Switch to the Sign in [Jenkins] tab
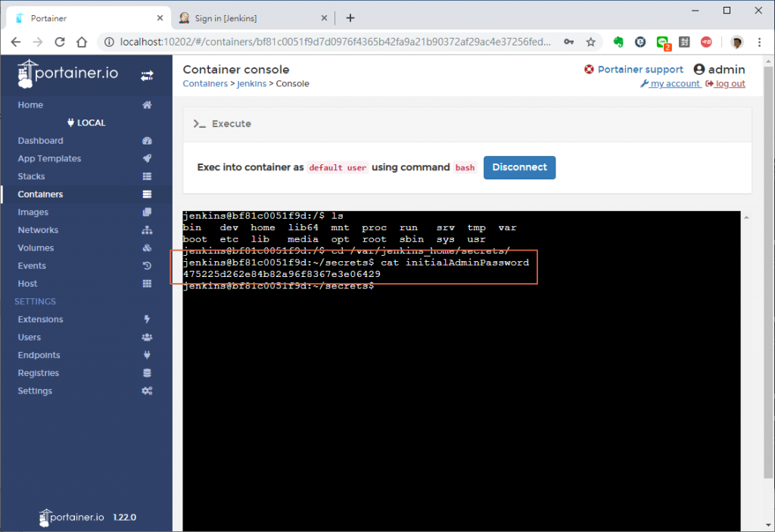Screen dimensions: 775x532 point(253,18)
